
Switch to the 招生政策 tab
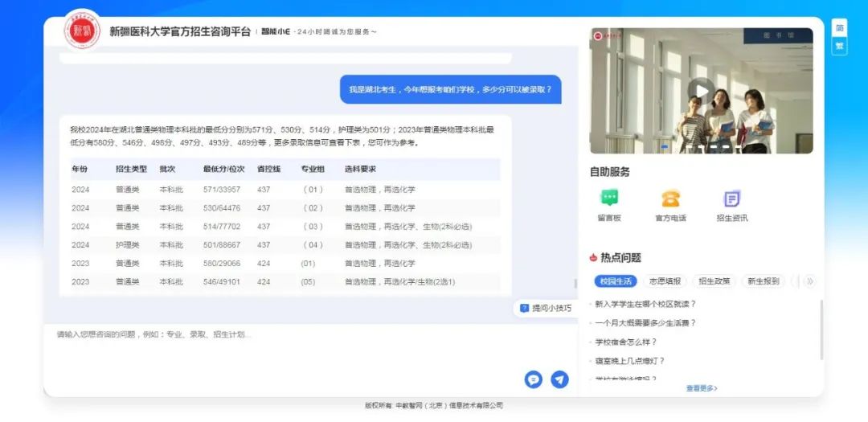click(714, 281)
